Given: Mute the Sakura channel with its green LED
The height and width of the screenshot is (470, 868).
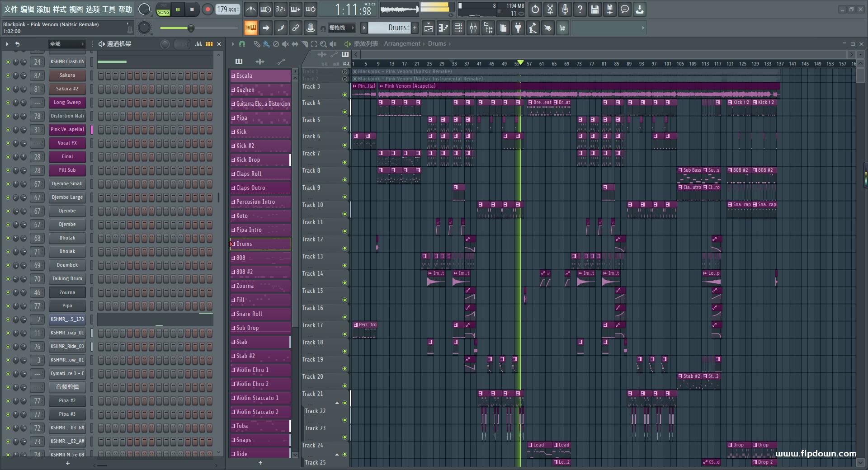Looking at the screenshot, I should coord(8,75).
